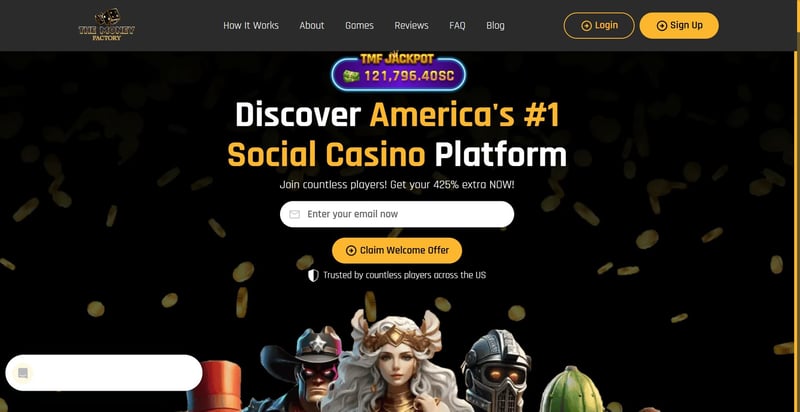
Task: Select the plus icon in Claim Welcome Offer
Action: [351, 250]
